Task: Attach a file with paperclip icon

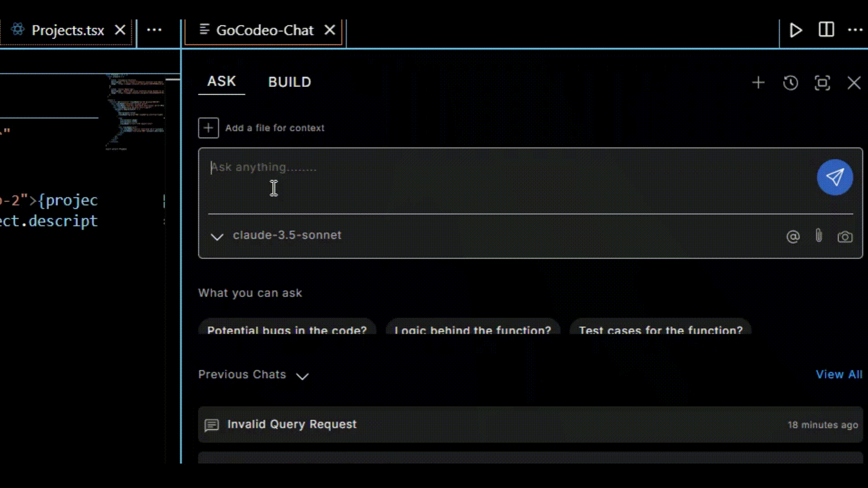Action: click(819, 236)
